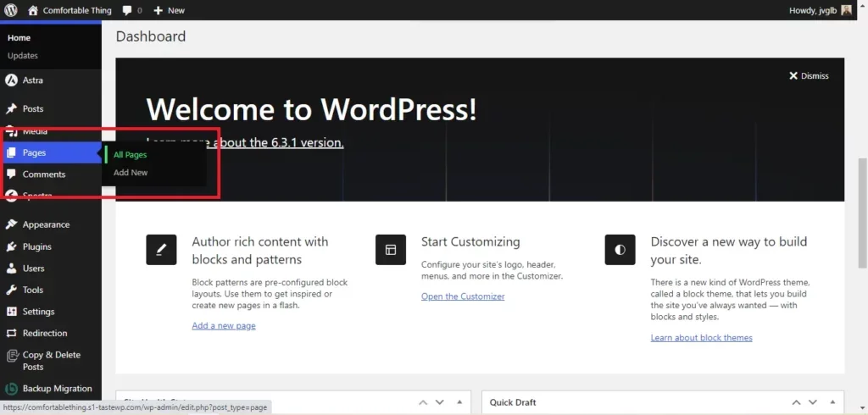Open the Backup Migration menu label
This screenshot has height=415, width=868.
point(57,389)
